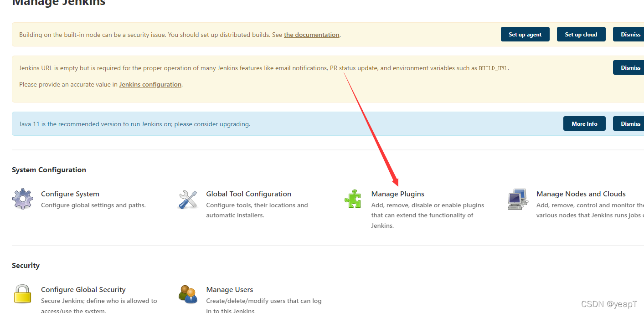
Task: Click the Set up cloud button
Action: click(581, 34)
